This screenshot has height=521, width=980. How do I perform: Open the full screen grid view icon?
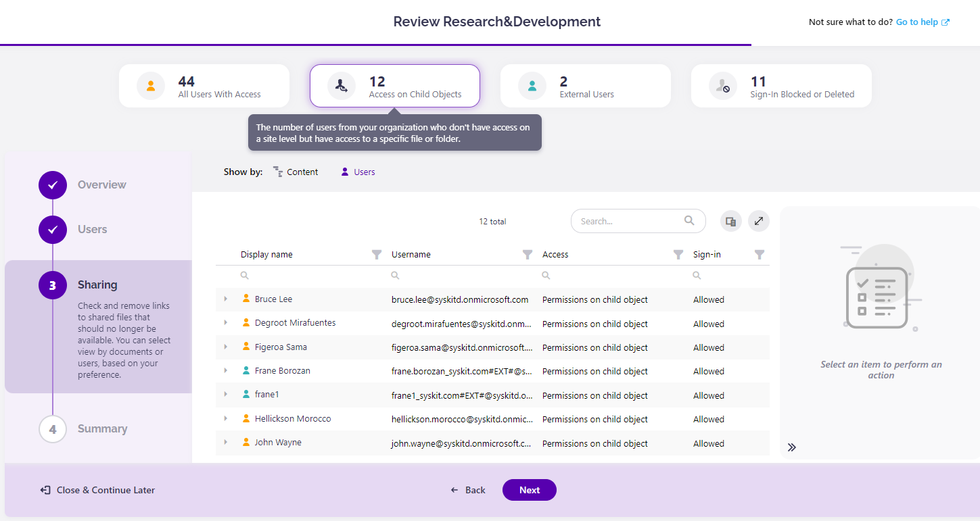pos(758,221)
